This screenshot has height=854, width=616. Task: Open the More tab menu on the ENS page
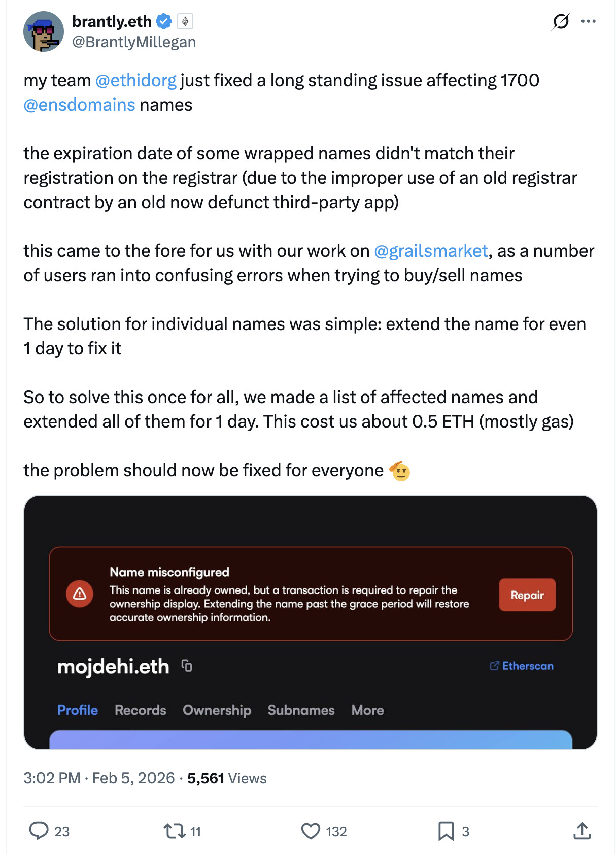point(367,710)
